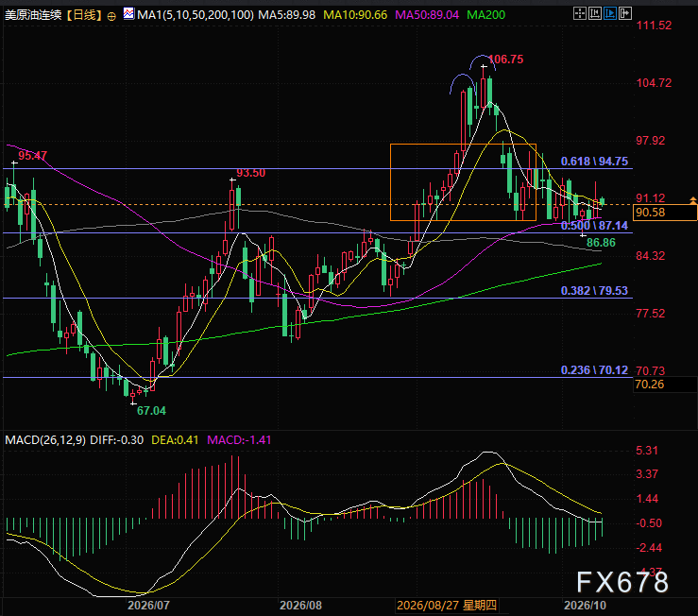Open the 日线 period selector
The height and width of the screenshot is (616, 698).
[84, 15]
